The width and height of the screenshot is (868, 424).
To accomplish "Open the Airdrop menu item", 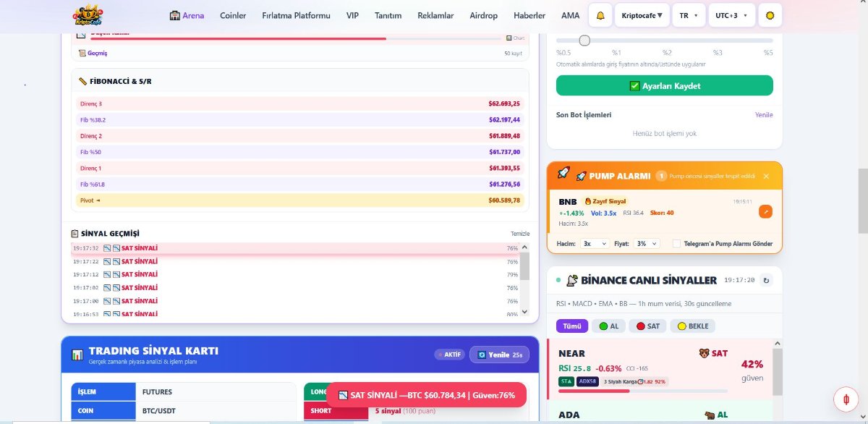I will click(x=482, y=15).
